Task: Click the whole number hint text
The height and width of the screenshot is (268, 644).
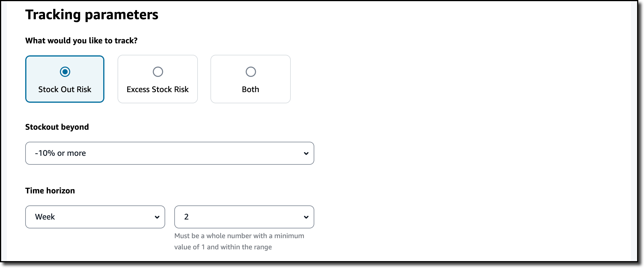Action: (x=239, y=241)
